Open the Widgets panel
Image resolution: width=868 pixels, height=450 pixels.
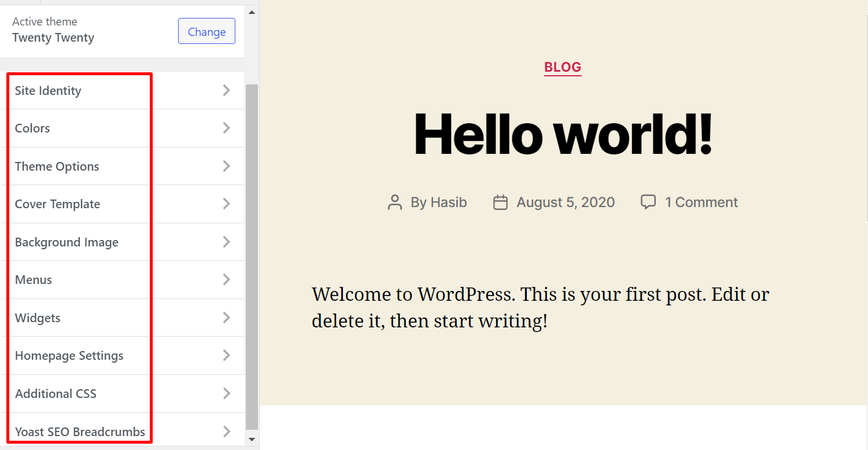click(122, 318)
